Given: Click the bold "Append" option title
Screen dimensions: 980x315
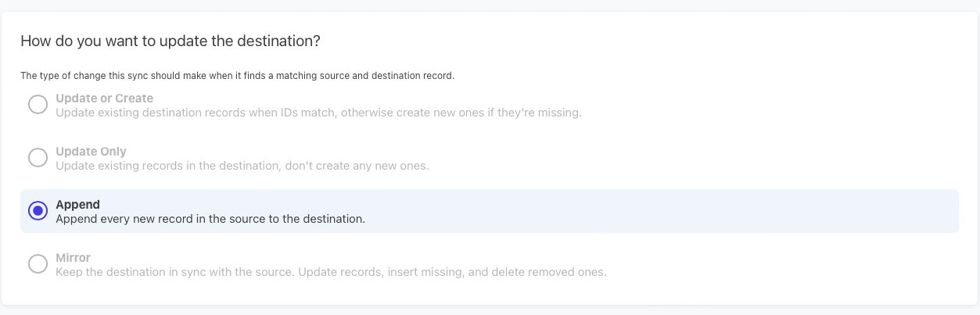Looking at the screenshot, I should click(x=77, y=205).
